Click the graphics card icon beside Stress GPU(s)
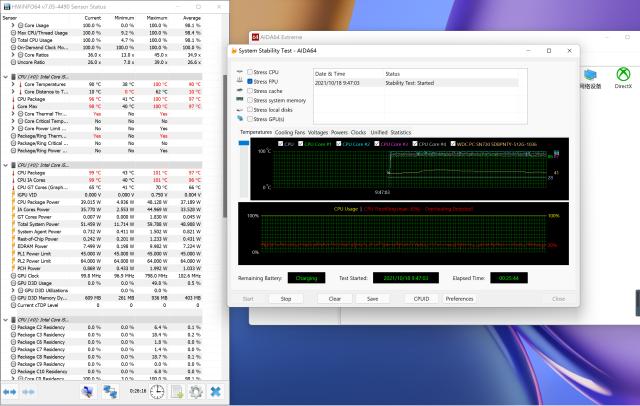This screenshot has height=406, width=640. [x=240, y=119]
